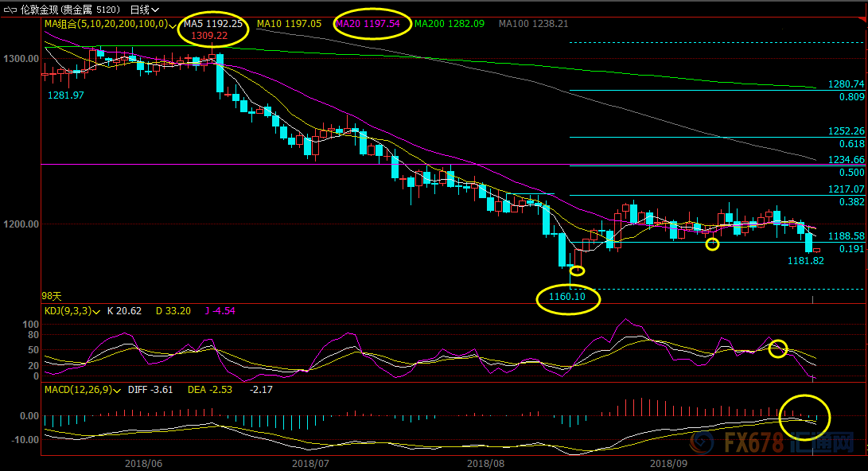Open the 日线 period dropdown
Screen dimensions: 868x471
point(144,10)
